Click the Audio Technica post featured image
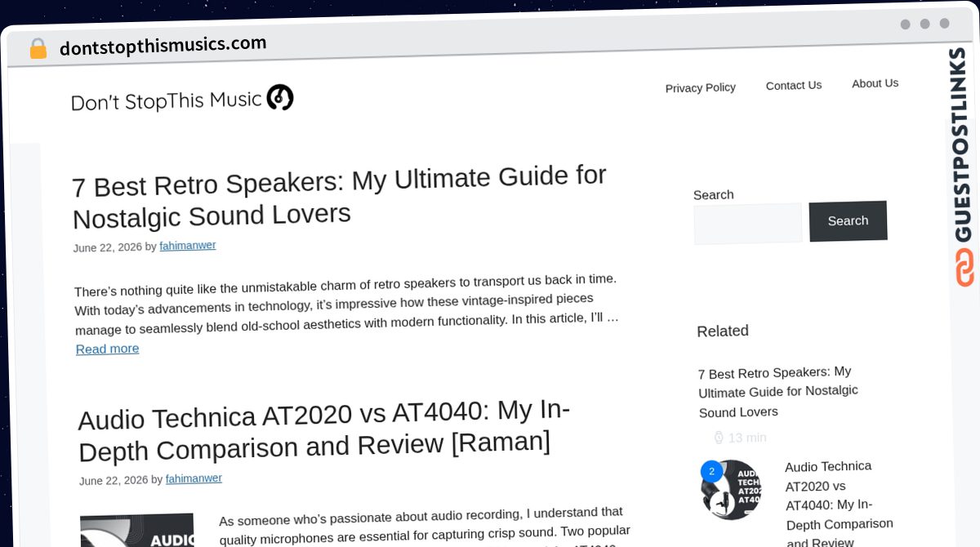The height and width of the screenshot is (547, 980). [x=138, y=530]
